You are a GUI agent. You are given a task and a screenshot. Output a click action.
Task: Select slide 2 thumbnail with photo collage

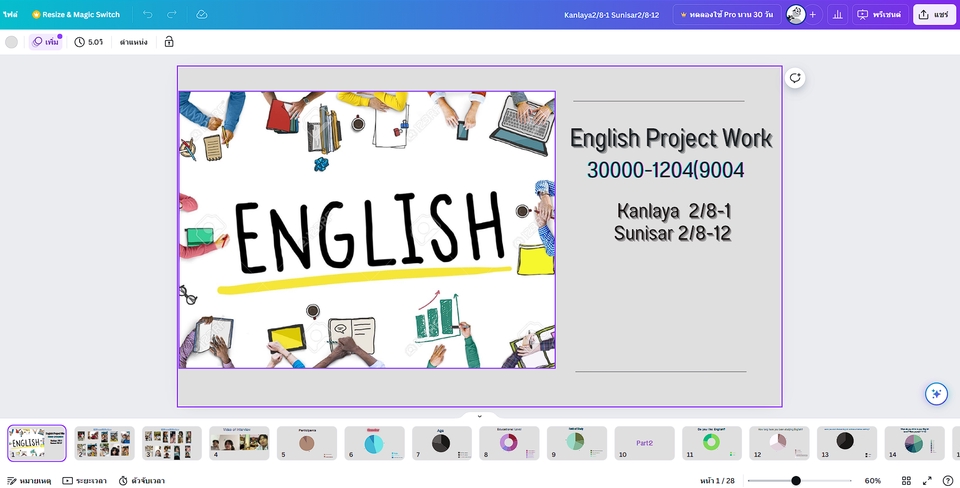pos(105,443)
